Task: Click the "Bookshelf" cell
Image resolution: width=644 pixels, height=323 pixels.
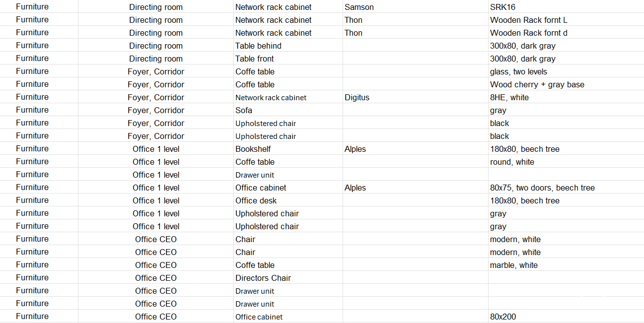Action: pos(253,149)
